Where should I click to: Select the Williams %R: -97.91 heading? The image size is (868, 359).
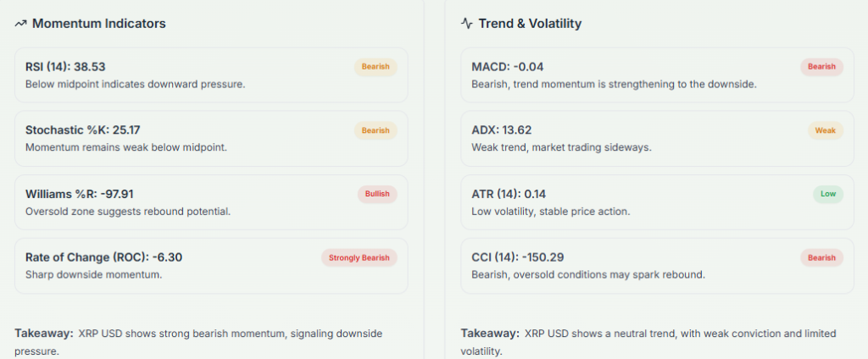pyautogui.click(x=80, y=195)
